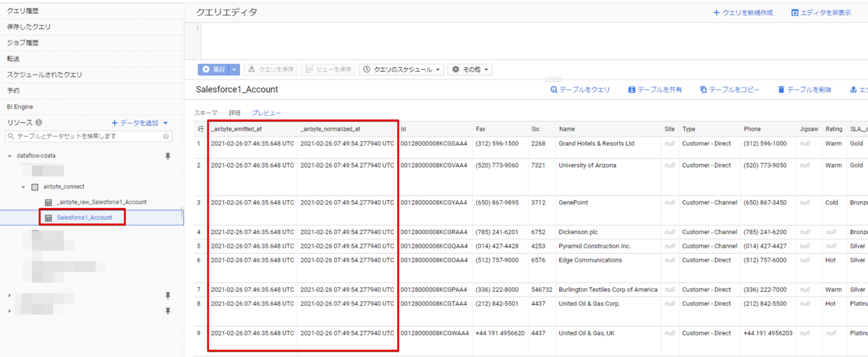This screenshot has height=357, width=868.
Task: Open スケジュールされたクエリ
Action: (x=45, y=74)
